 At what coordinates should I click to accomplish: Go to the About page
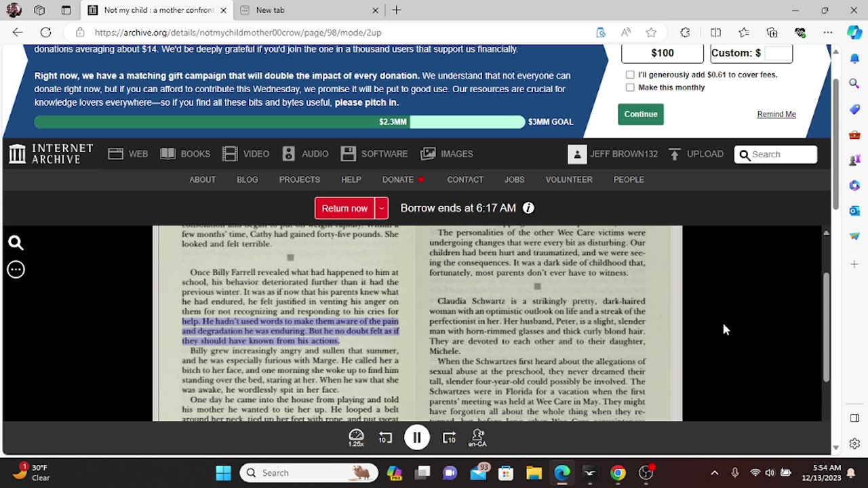202,180
